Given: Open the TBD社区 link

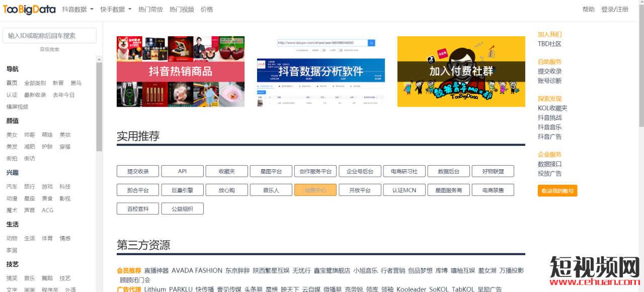Looking at the screenshot, I should coord(549,44).
